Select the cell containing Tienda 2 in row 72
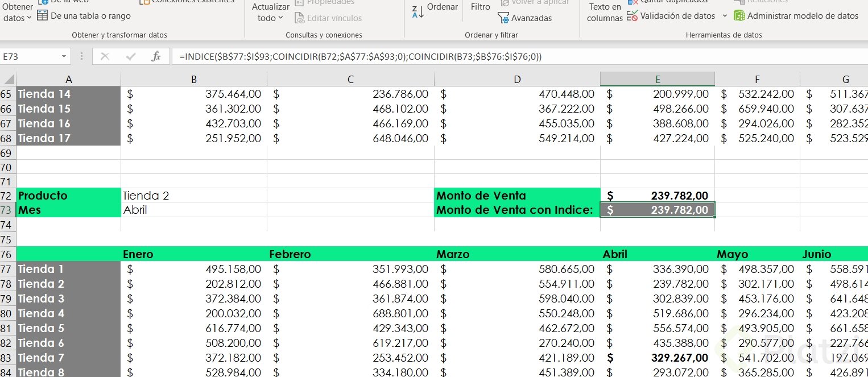The height and width of the screenshot is (377, 868). (x=194, y=196)
